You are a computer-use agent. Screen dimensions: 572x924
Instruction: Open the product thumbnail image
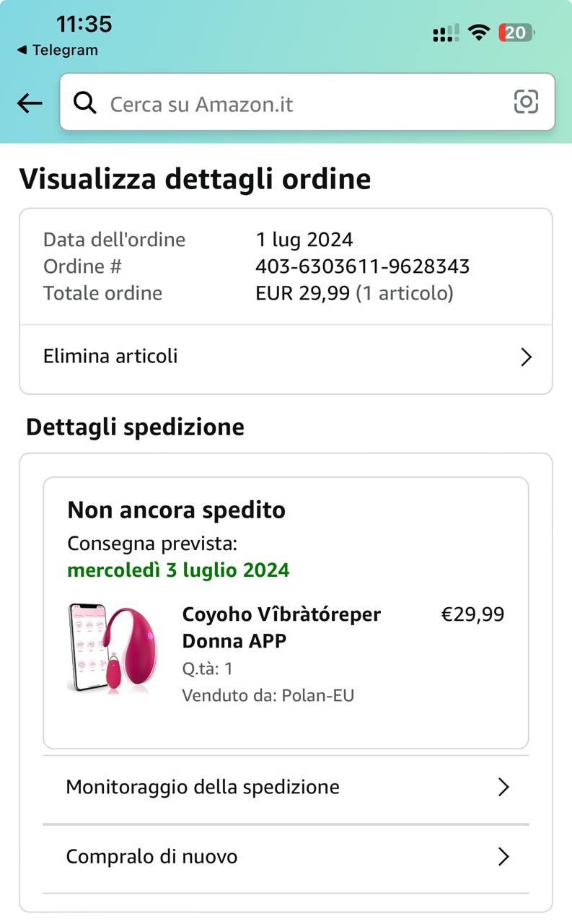pos(115,648)
